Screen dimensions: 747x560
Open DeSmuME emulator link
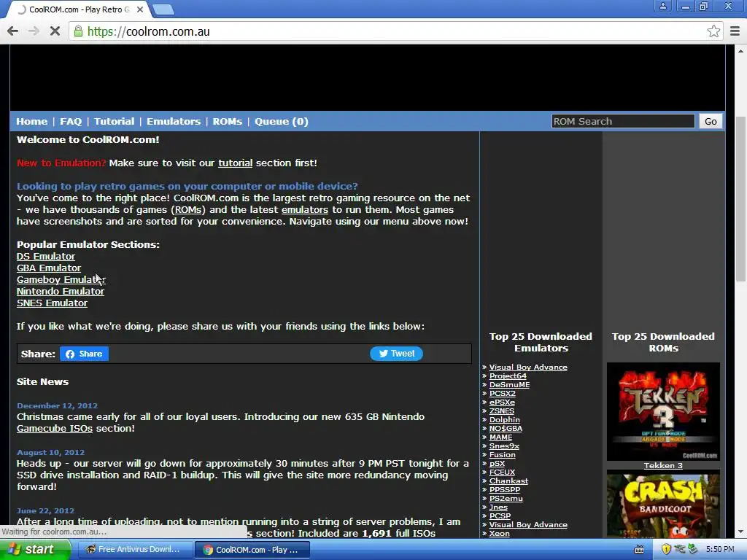click(509, 385)
